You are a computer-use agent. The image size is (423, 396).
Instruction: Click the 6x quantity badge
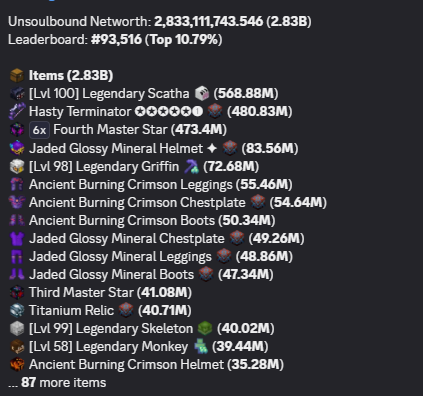[x=39, y=130]
